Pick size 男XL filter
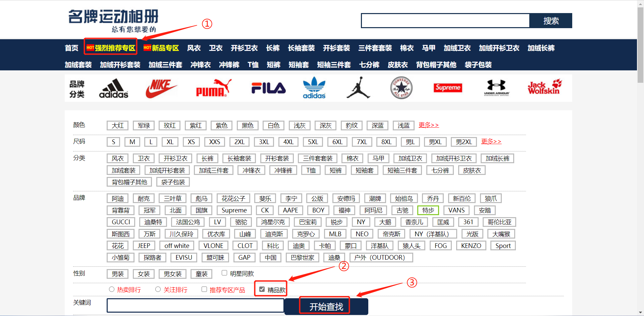The width and height of the screenshot is (644, 316). (x=435, y=142)
